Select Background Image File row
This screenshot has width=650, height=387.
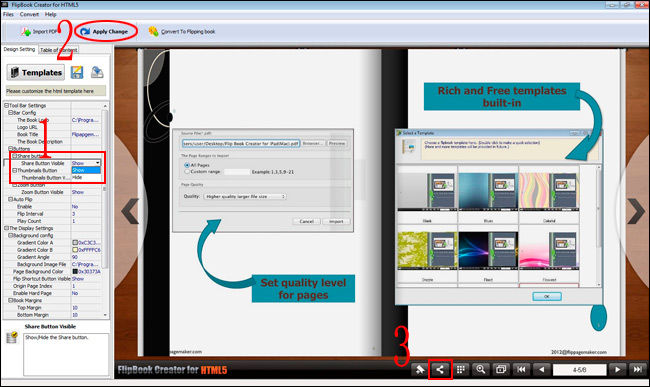(52, 264)
